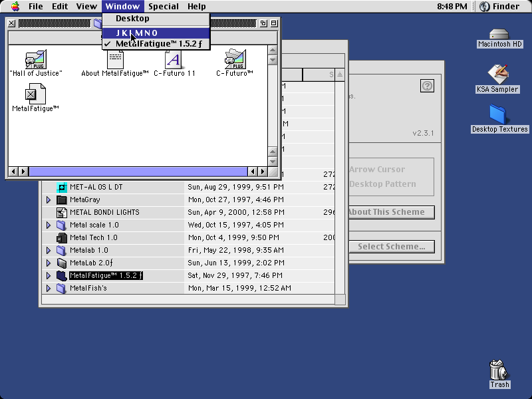Open the "Hall of Justice" plug icon
Viewport: 532px width, 399px height.
[x=36, y=59]
